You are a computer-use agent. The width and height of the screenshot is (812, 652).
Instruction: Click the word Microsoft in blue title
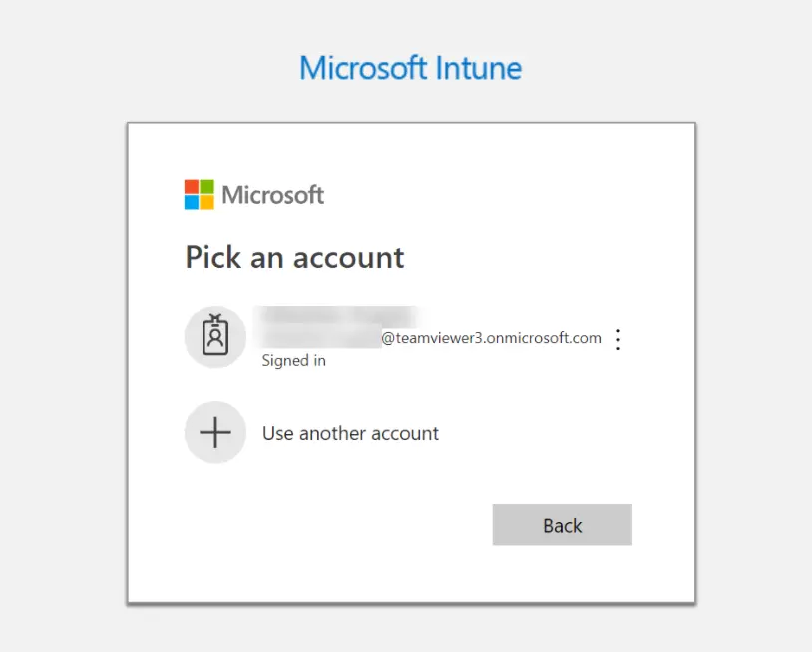point(362,68)
